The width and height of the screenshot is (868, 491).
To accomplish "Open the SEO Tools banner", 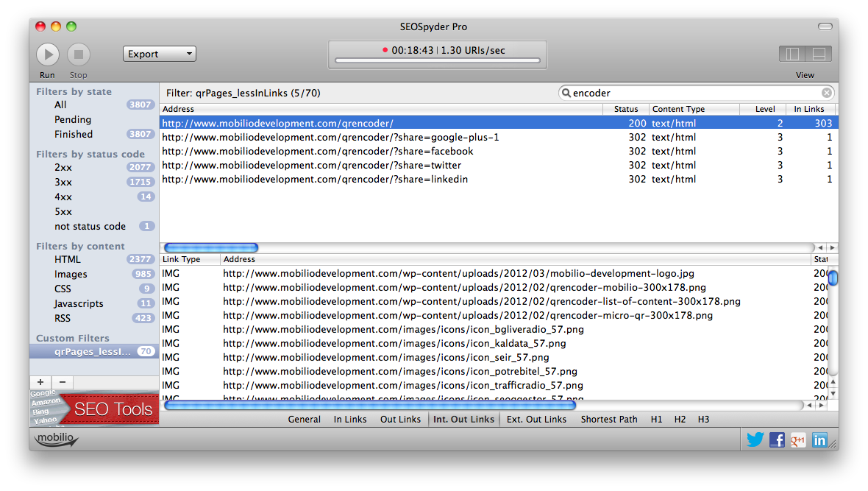I will click(x=94, y=409).
